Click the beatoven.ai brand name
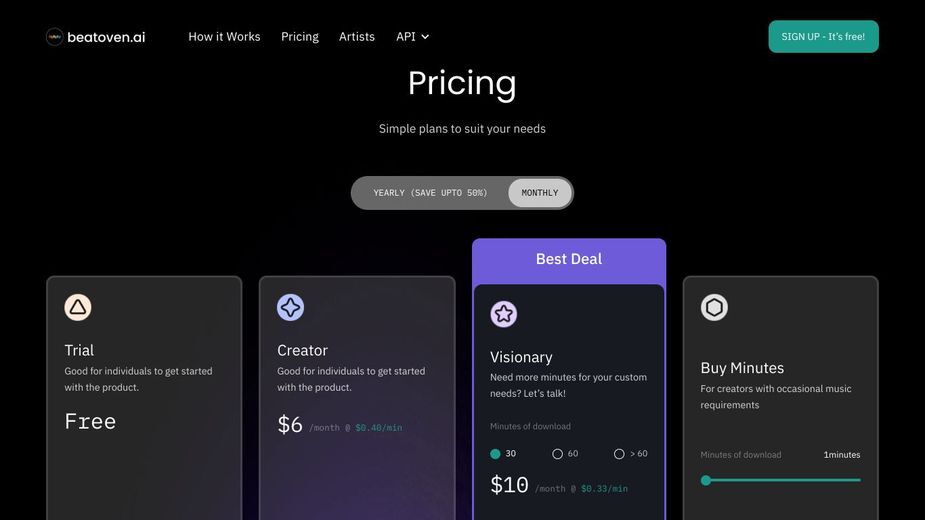Image resolution: width=925 pixels, height=520 pixels. 106,37
